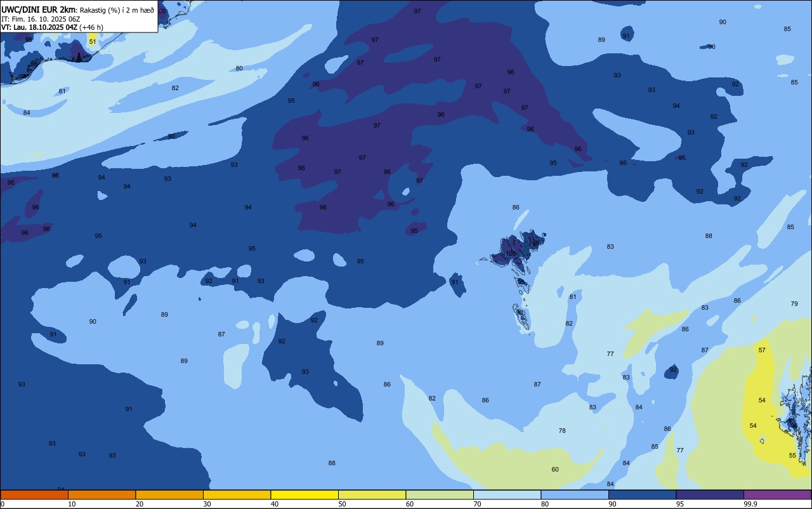
Task: Click the 60–70 pale green legend swatch
Action: [440, 494]
